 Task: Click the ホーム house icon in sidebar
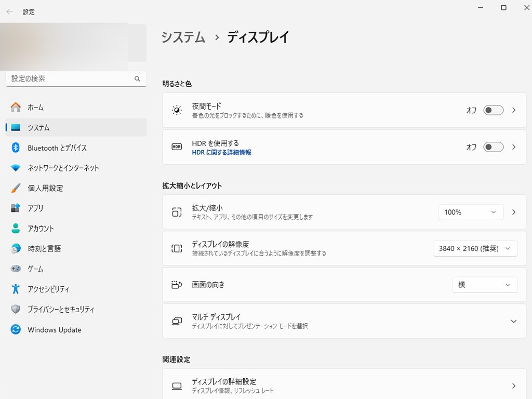point(16,108)
